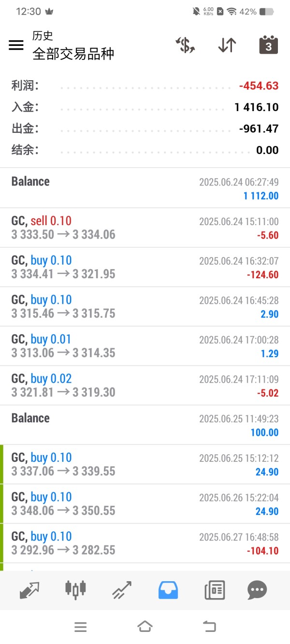Tap the sort arrows icon
290x644 pixels.
227,45
